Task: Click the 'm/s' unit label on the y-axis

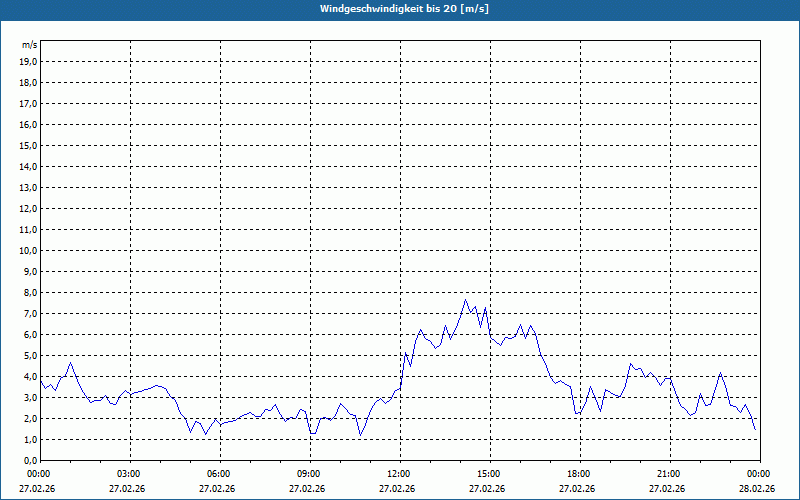Action: click(30, 45)
